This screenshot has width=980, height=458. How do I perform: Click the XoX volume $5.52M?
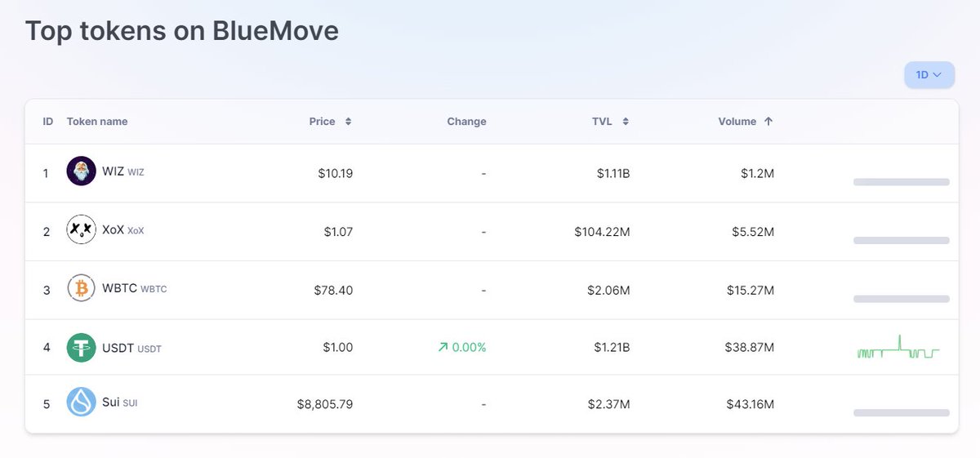point(753,231)
